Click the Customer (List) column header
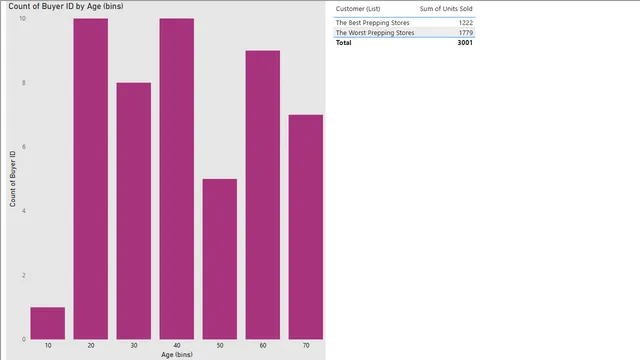Viewport: 640px width, 360px height. coord(358,9)
